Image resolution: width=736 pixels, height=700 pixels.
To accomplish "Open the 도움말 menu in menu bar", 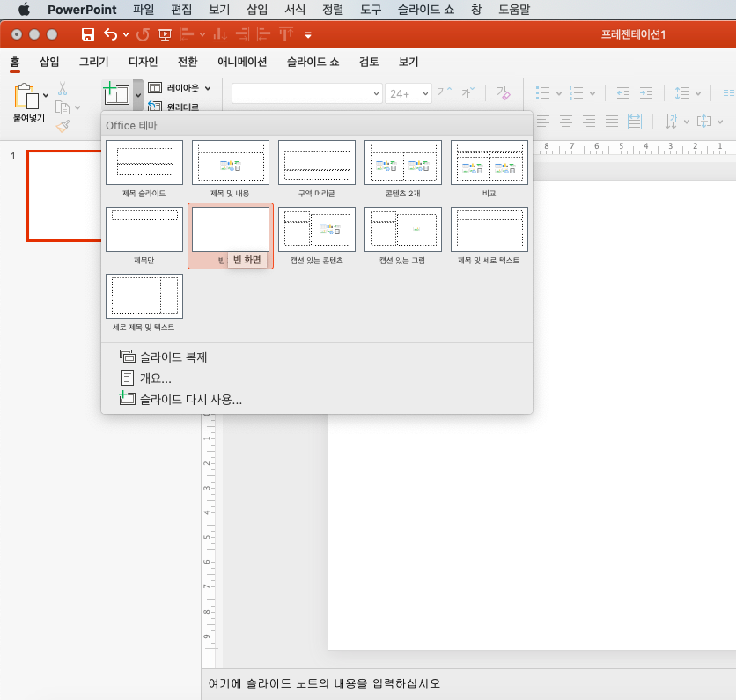I will [514, 10].
